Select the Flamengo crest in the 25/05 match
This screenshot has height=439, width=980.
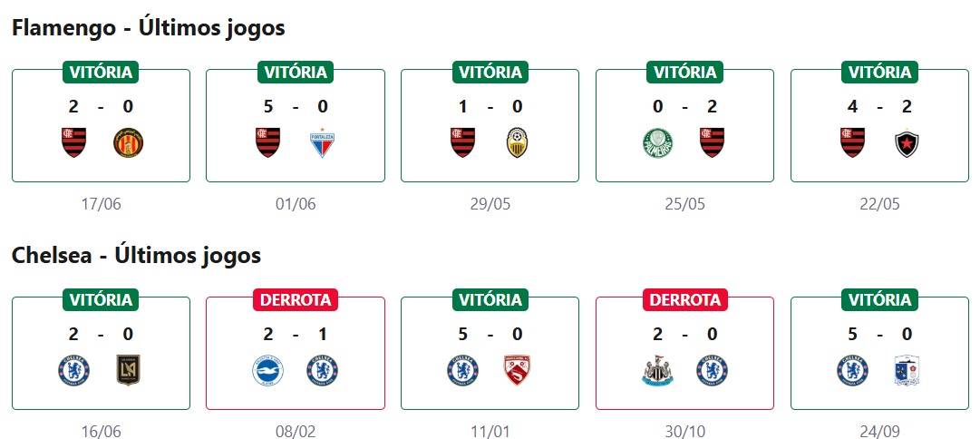[x=712, y=142]
